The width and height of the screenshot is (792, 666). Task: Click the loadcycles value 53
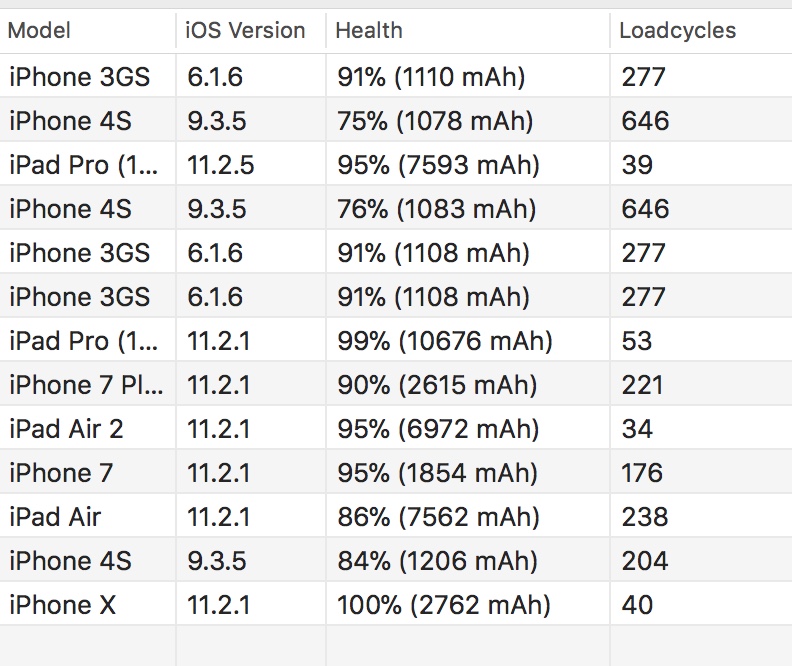637,341
